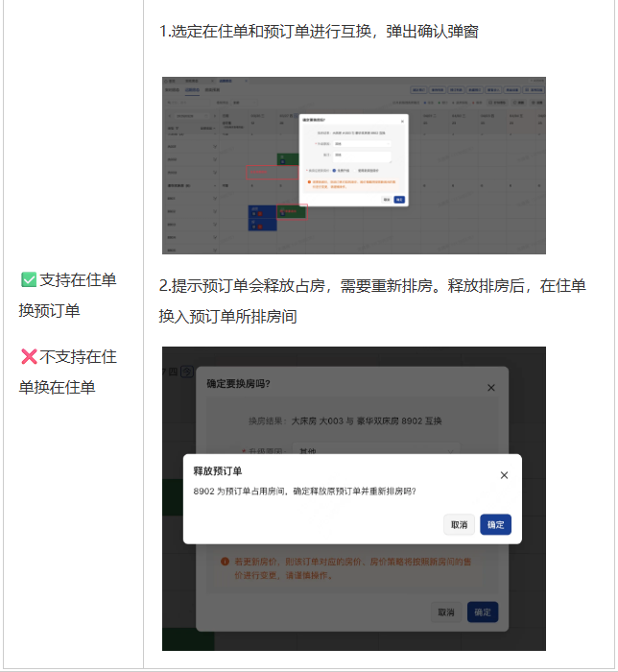Click the orange warning icon beside 若更新房价
This screenshot has height=672, width=618.
tap(225, 562)
